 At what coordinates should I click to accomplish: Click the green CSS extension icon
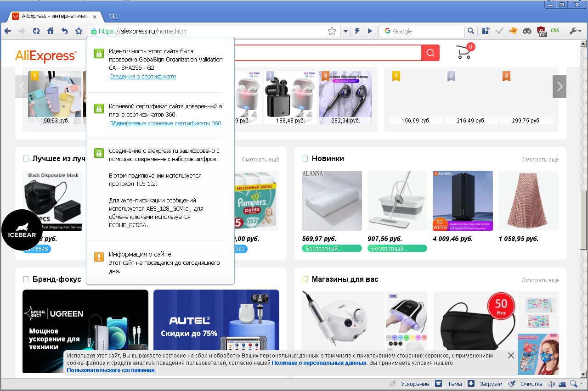tap(555, 31)
